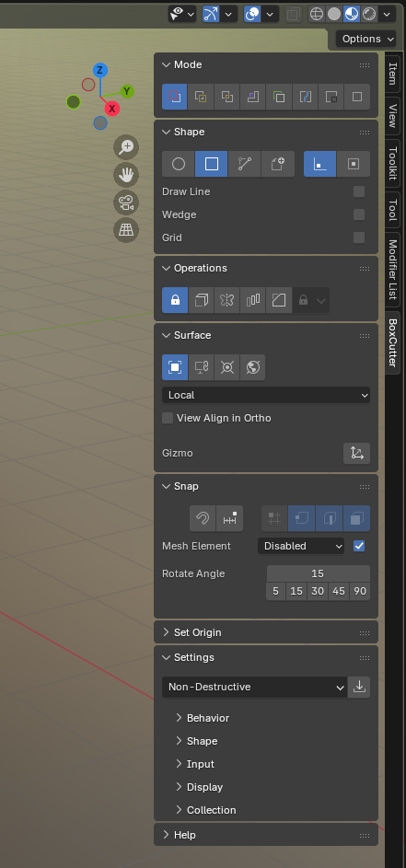Open the Options dropdown button
This screenshot has height=868, width=406.
click(x=365, y=39)
